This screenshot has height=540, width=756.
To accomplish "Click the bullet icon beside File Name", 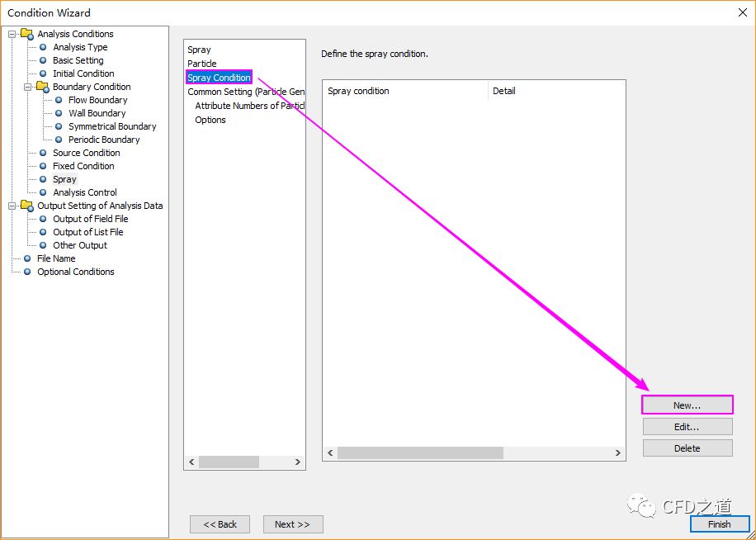I will click(x=27, y=258).
